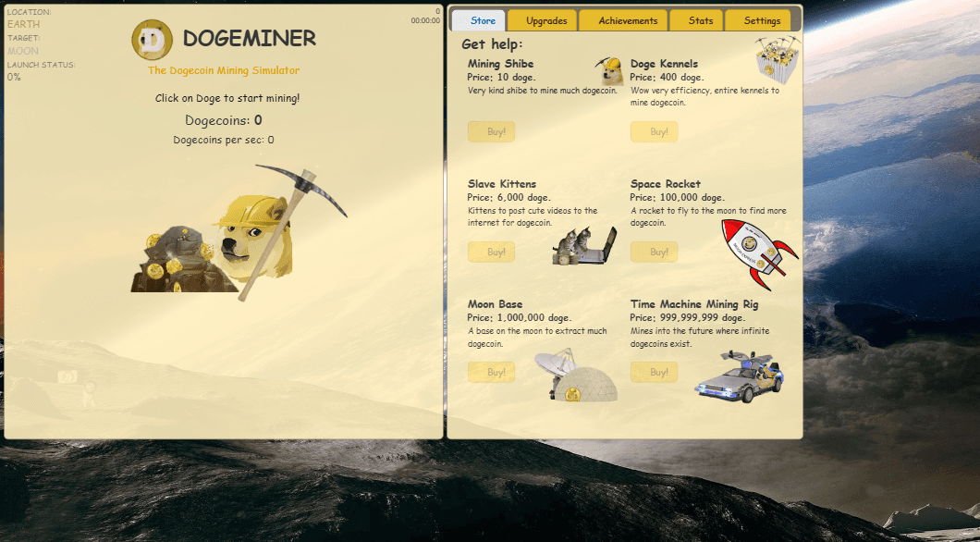Click 'Mines into the future' description
Screen dimensions: 980x542
[x=700, y=338]
